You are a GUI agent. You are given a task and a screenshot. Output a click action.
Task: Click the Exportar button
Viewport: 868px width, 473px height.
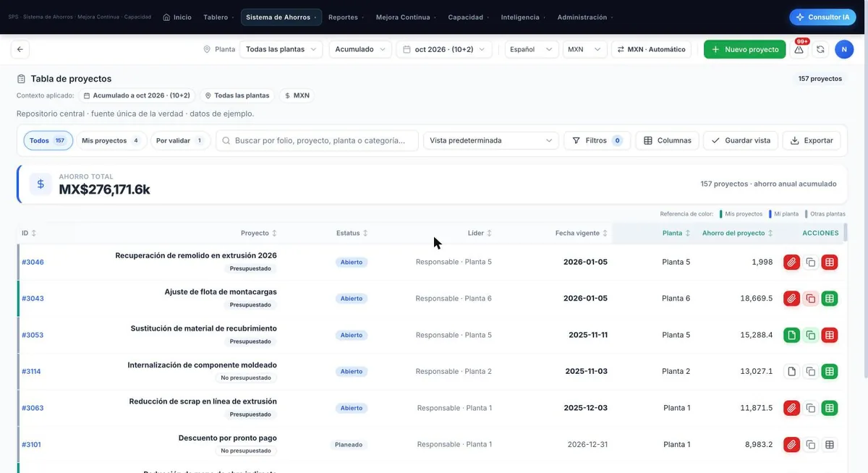812,140
